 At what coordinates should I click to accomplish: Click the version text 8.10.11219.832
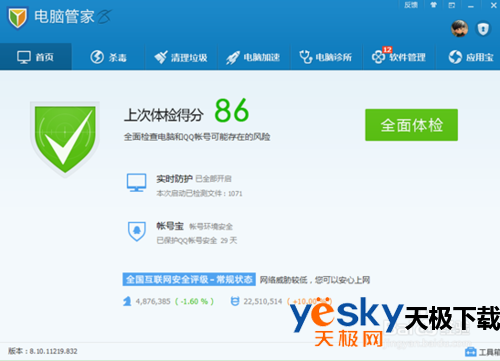[53, 351]
